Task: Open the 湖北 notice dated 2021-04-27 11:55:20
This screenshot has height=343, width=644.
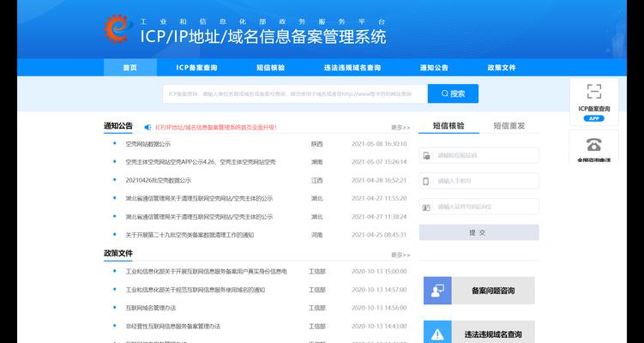Action: (199, 198)
